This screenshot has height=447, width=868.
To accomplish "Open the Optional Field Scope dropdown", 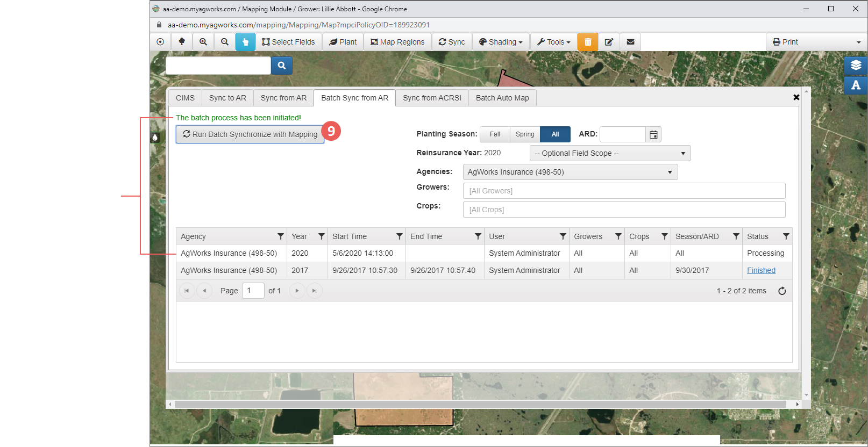I will tap(610, 153).
